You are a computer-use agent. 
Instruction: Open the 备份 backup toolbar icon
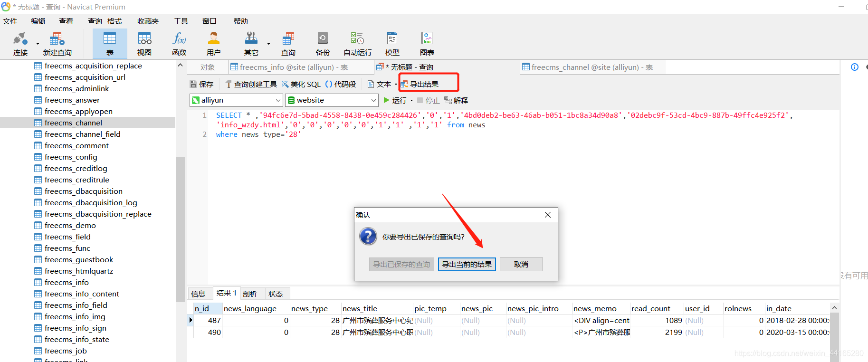323,44
